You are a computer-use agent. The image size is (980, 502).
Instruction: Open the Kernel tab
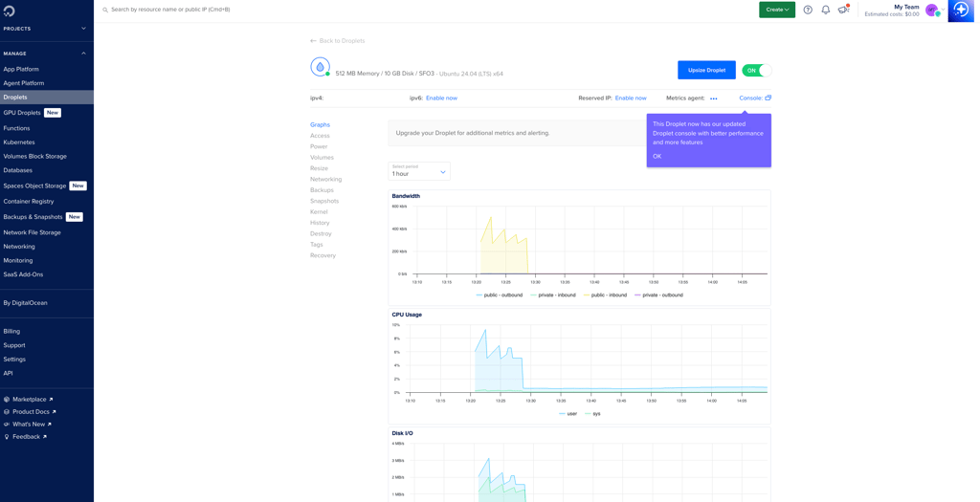click(319, 211)
